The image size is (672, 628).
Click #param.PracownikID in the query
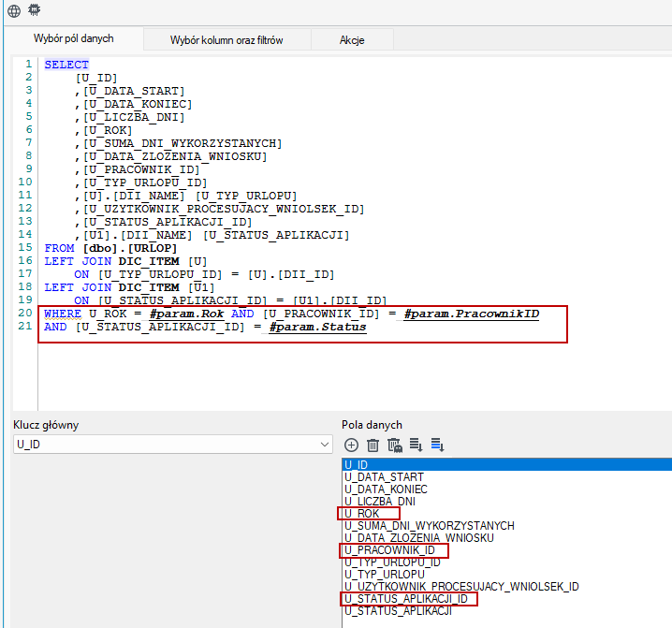coord(471,314)
